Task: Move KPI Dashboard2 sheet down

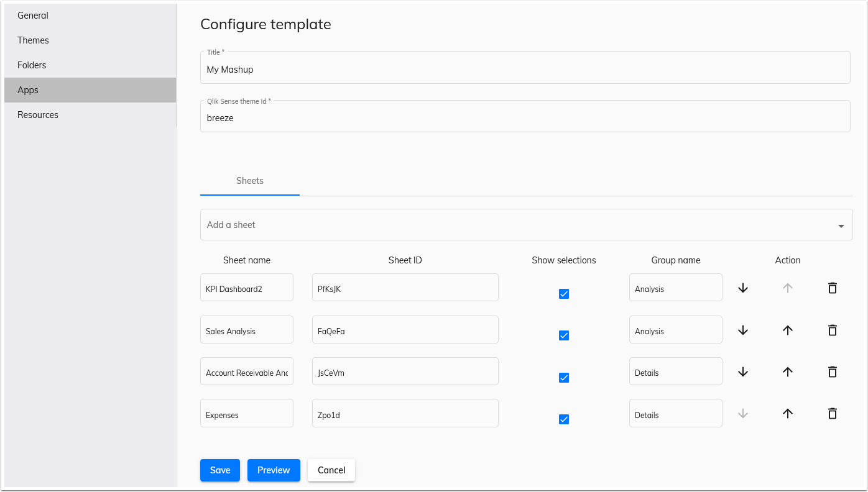Action: 742,288
